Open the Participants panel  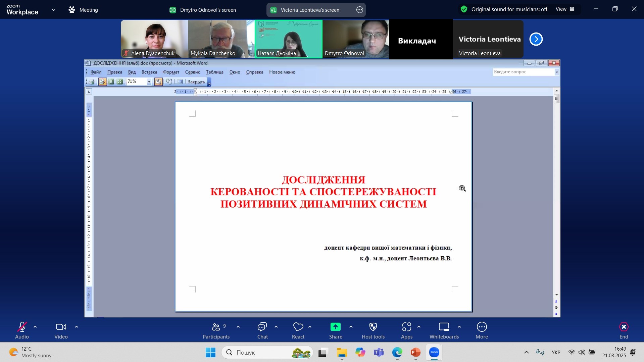(x=216, y=327)
